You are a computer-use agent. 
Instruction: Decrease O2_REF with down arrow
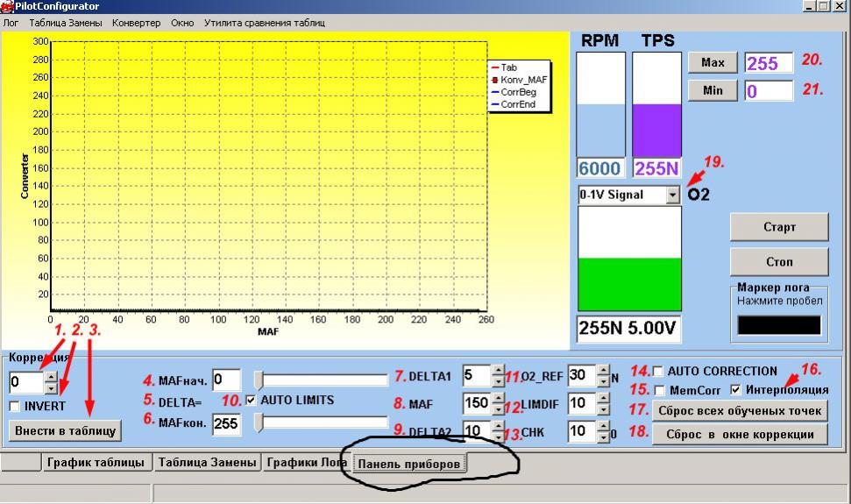coord(604,380)
